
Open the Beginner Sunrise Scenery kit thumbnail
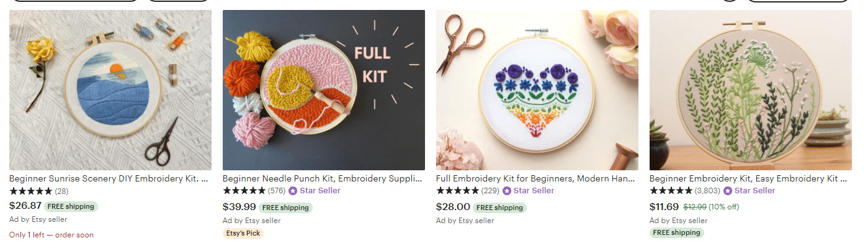tap(110, 90)
